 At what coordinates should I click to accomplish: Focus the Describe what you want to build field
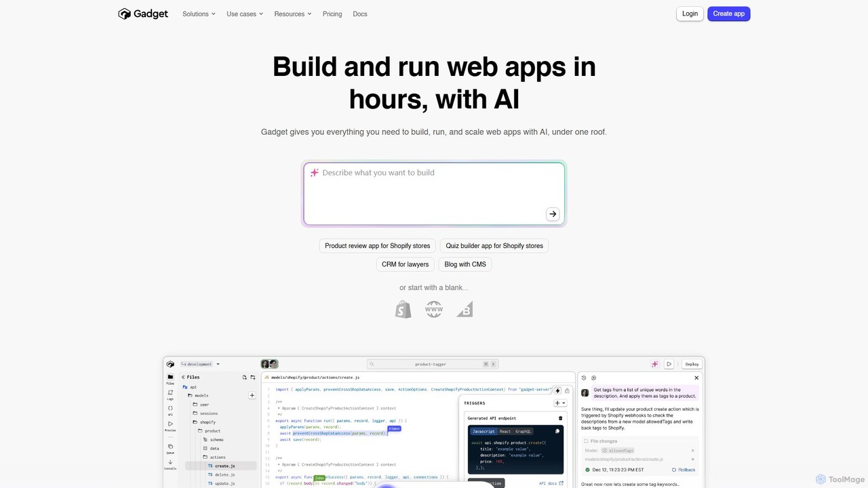tap(434, 194)
